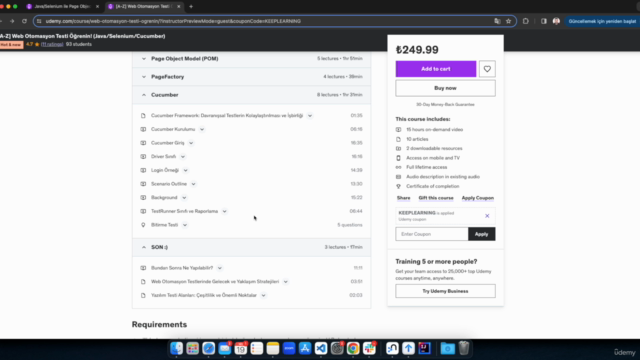The width and height of the screenshot is (640, 360).
Task: Expand Driver Sınıfı lecture description
Action: coord(182,157)
